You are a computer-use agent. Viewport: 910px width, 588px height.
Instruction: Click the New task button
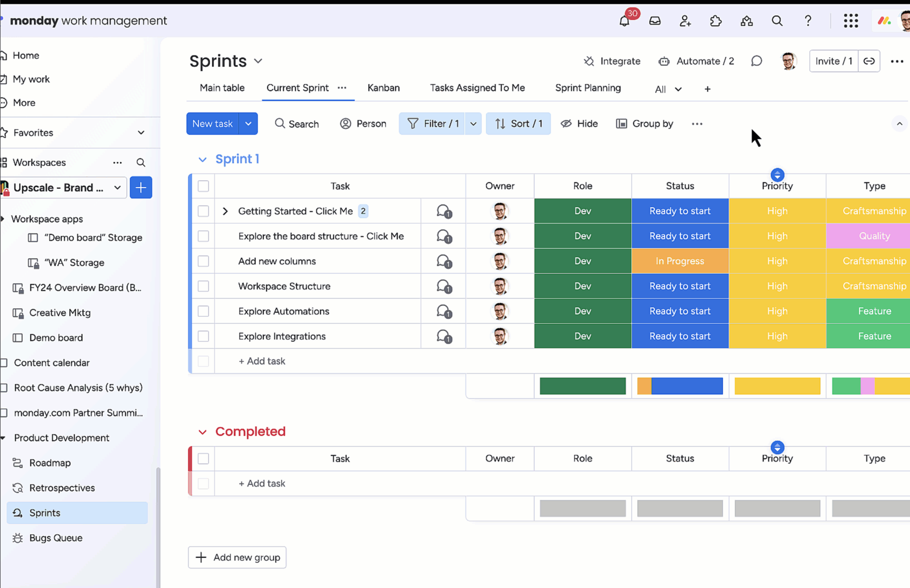coord(212,124)
